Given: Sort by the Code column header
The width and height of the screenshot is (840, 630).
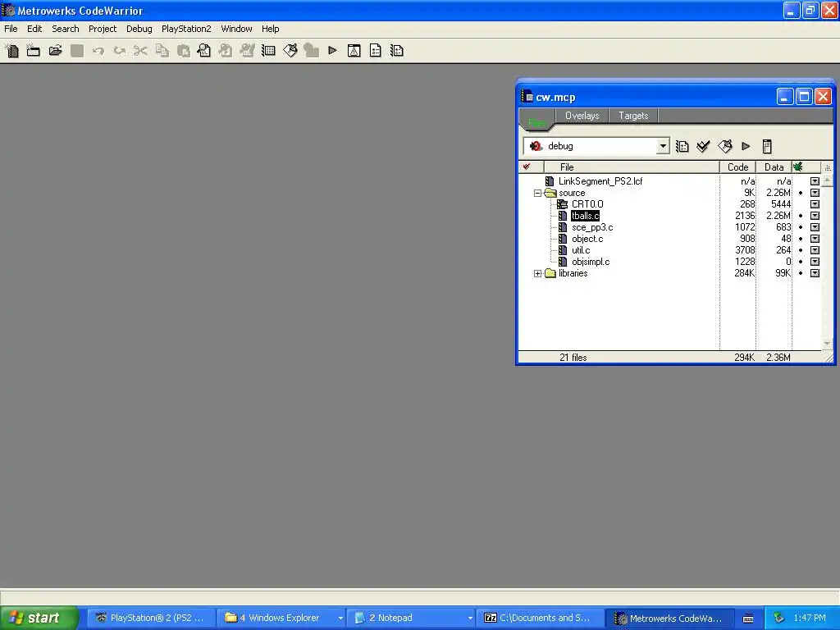Looking at the screenshot, I should point(737,167).
